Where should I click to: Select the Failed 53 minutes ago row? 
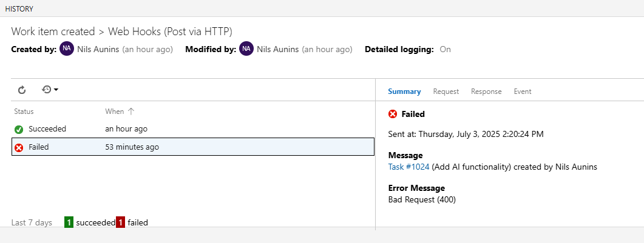tap(182, 147)
